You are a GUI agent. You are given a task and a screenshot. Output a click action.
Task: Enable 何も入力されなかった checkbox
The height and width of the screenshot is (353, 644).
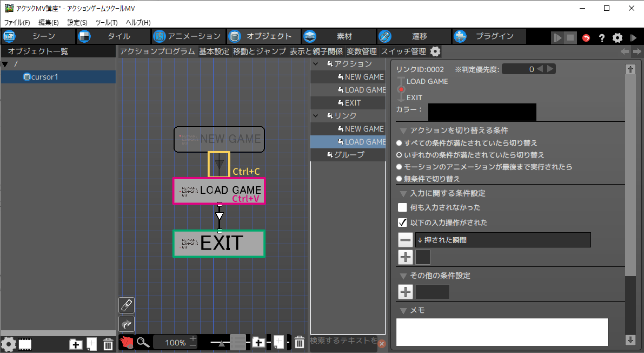[x=402, y=207]
